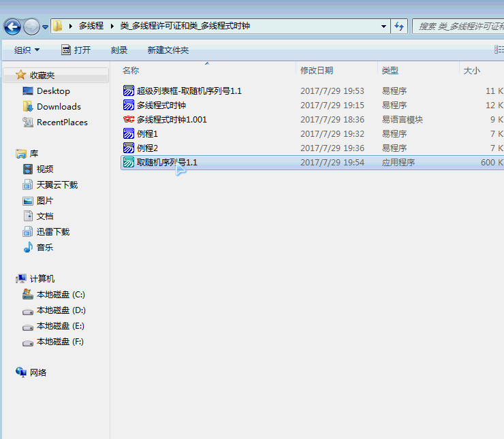Click the 刻录 toolbar button

(119, 50)
